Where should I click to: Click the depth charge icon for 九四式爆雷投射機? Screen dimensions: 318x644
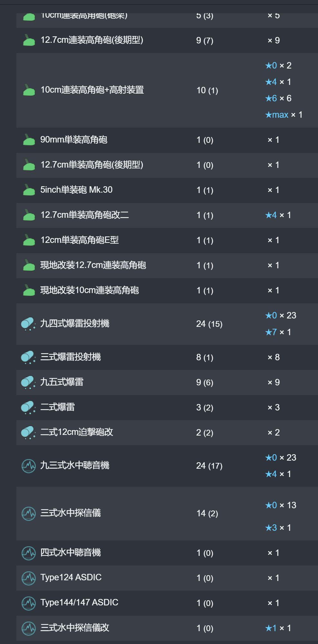28,324
